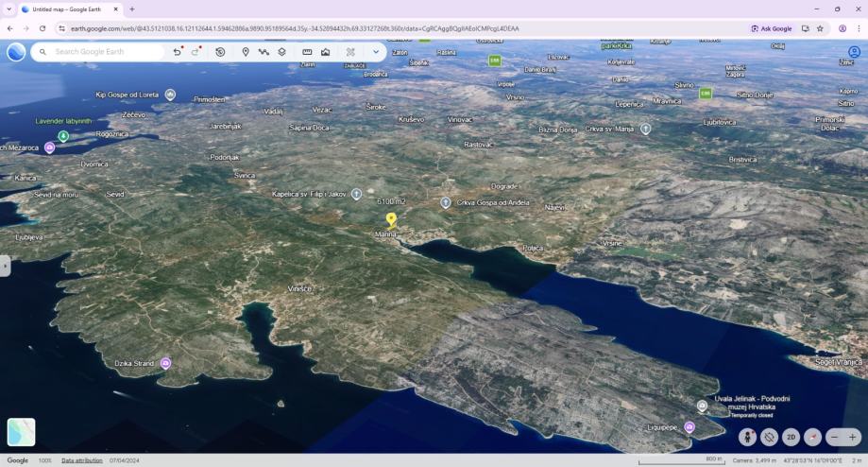Toggle map style using bottom-left thumbnail

tap(21, 432)
